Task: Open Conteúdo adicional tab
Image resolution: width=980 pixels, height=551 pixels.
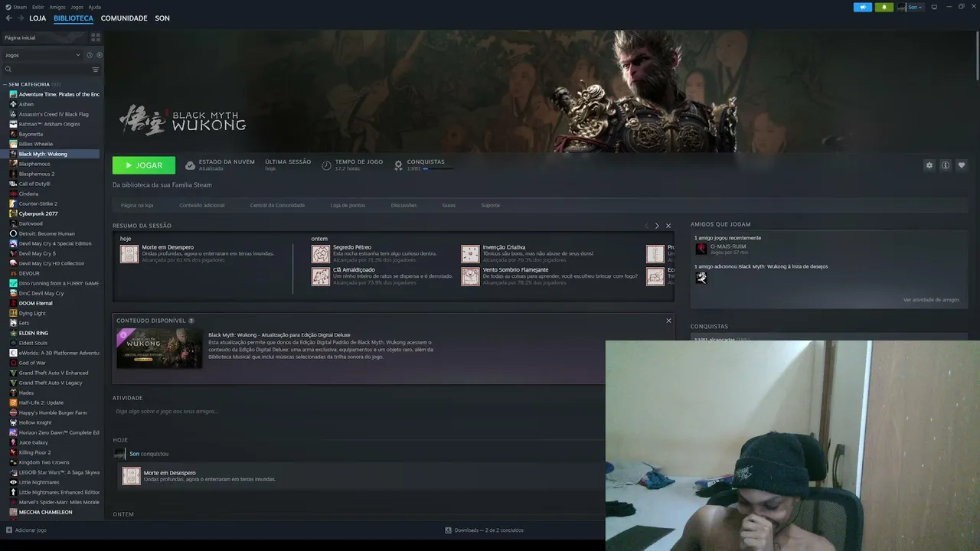Action: (x=202, y=205)
